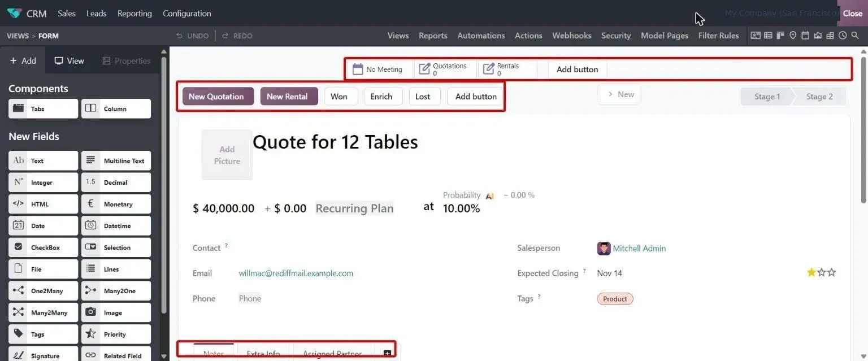Screen dimensions: 868x361
Task: Open the Calendar view editor icon
Action: point(805,36)
